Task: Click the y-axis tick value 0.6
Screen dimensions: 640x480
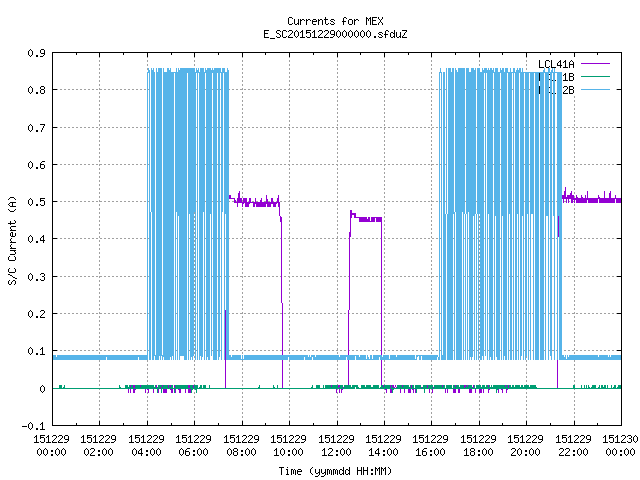Action: tap(36, 165)
